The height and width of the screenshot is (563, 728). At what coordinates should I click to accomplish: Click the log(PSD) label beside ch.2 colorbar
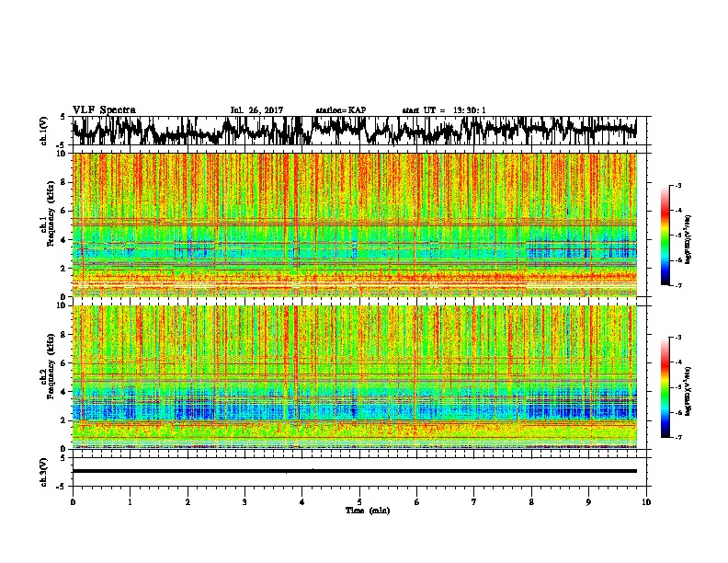pos(688,391)
